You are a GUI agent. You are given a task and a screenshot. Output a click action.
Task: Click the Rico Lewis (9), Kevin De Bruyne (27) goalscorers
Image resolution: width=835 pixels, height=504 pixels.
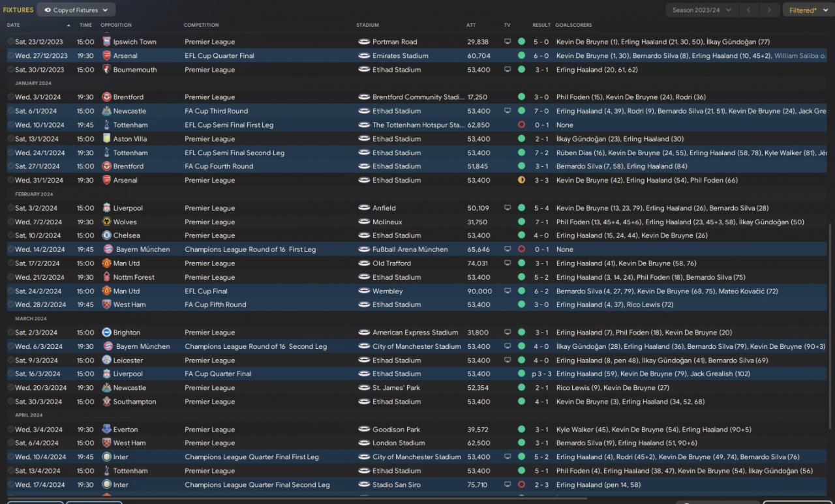(613, 388)
